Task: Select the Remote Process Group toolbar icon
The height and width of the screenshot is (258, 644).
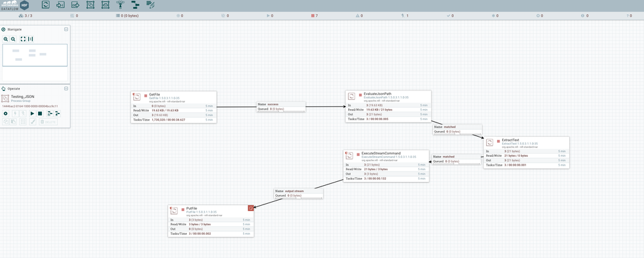Action: point(106,5)
